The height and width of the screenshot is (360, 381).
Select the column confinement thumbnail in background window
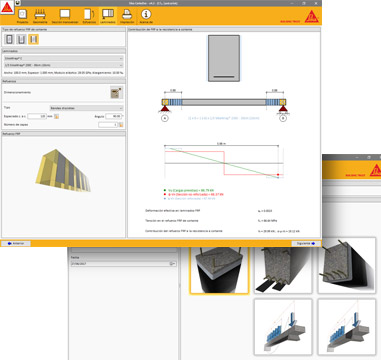(x=219, y=270)
